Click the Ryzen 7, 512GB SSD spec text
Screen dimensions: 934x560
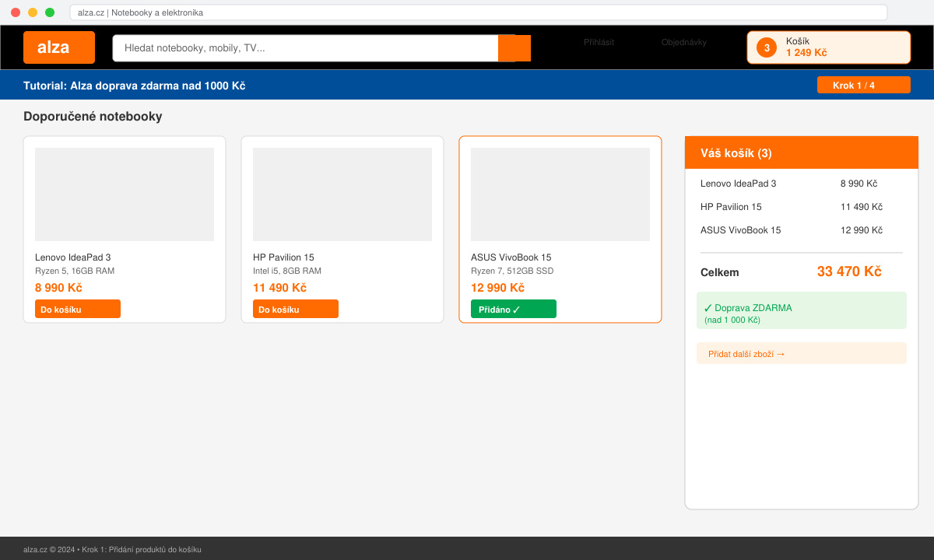point(512,271)
